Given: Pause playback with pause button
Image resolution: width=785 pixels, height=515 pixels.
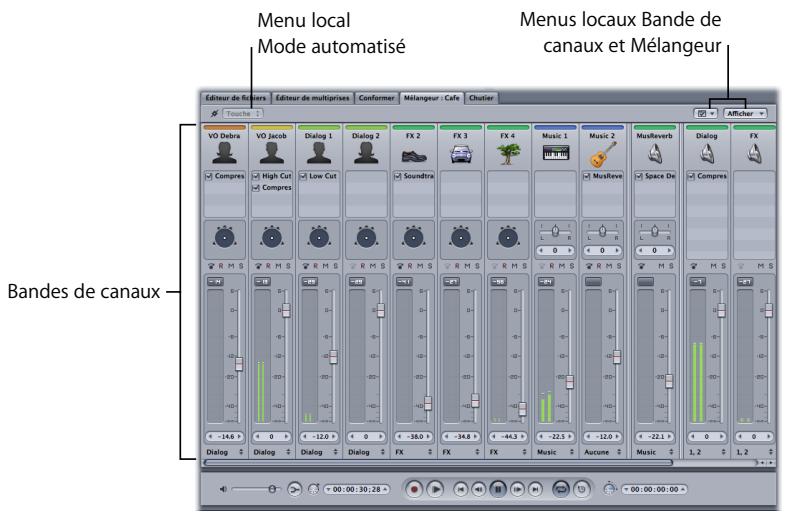Looking at the screenshot, I should [x=498, y=489].
